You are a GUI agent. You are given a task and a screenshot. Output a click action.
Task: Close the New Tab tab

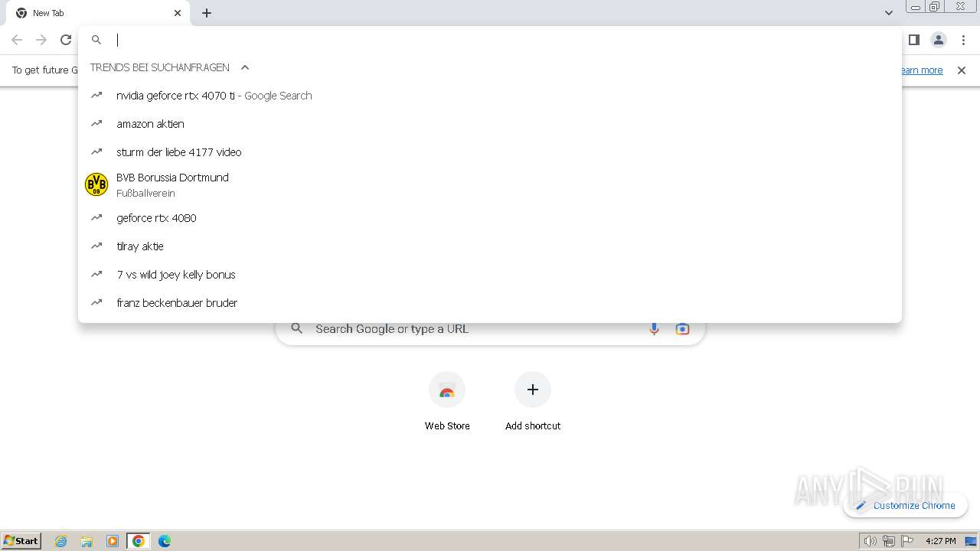(178, 13)
